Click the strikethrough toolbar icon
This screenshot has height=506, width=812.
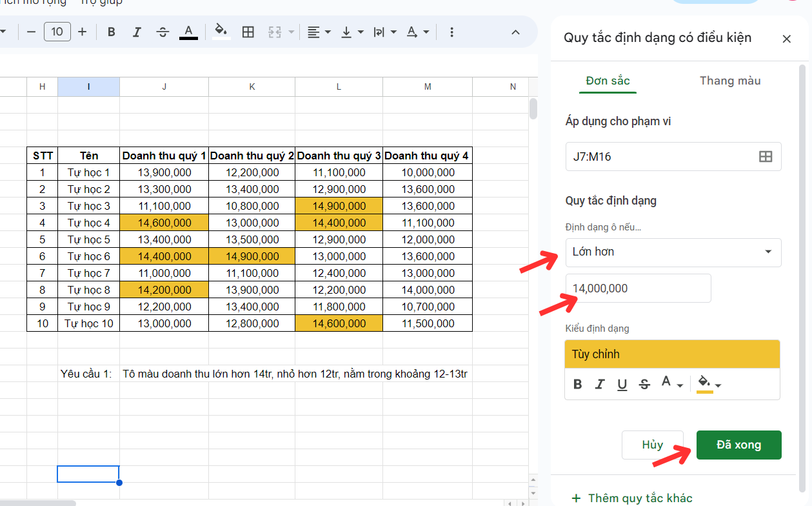[x=163, y=32]
